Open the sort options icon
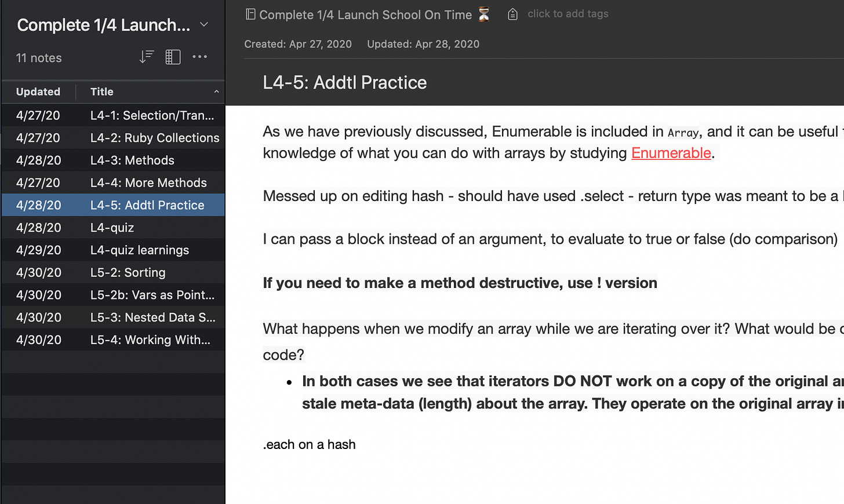The height and width of the screenshot is (504, 844). click(x=147, y=57)
